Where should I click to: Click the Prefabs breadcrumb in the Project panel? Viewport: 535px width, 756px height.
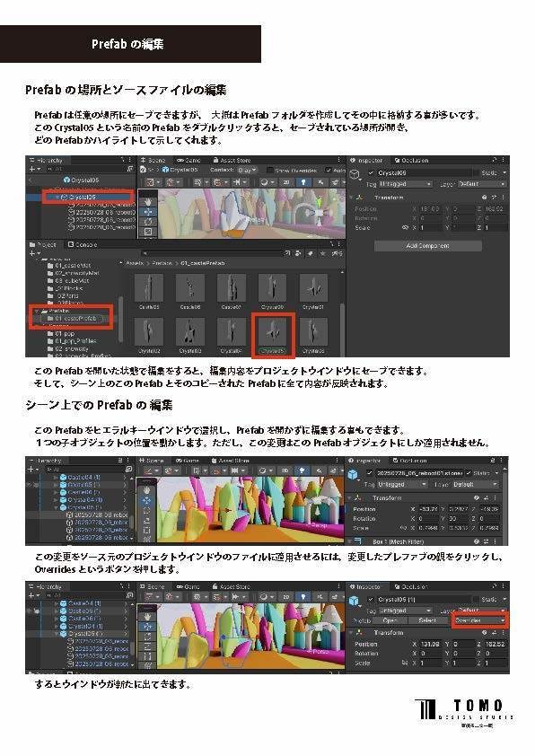tap(162, 263)
